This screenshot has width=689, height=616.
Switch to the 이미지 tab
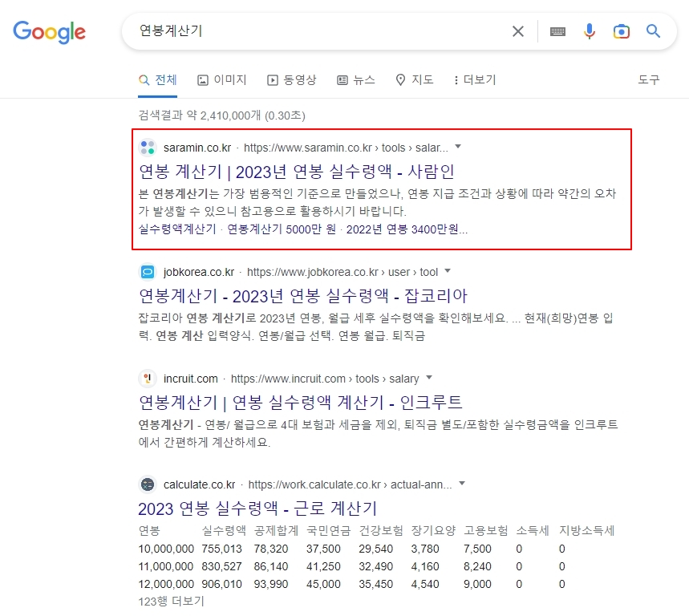[x=222, y=80]
